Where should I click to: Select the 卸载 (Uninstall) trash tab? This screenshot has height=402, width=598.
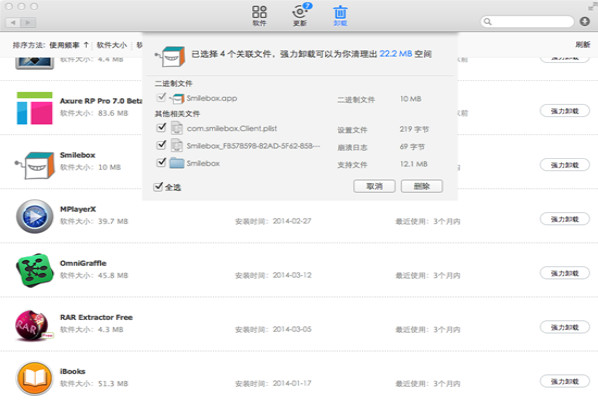coord(340,15)
